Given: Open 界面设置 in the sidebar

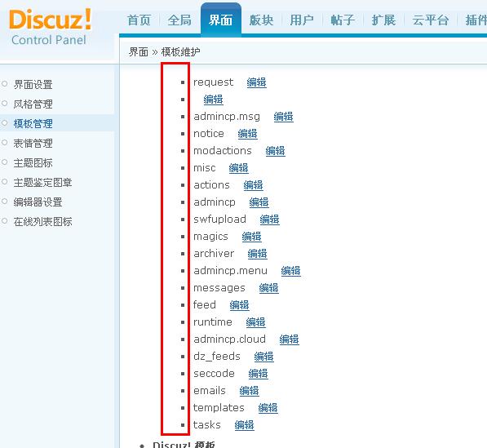Looking at the screenshot, I should click(x=33, y=85).
